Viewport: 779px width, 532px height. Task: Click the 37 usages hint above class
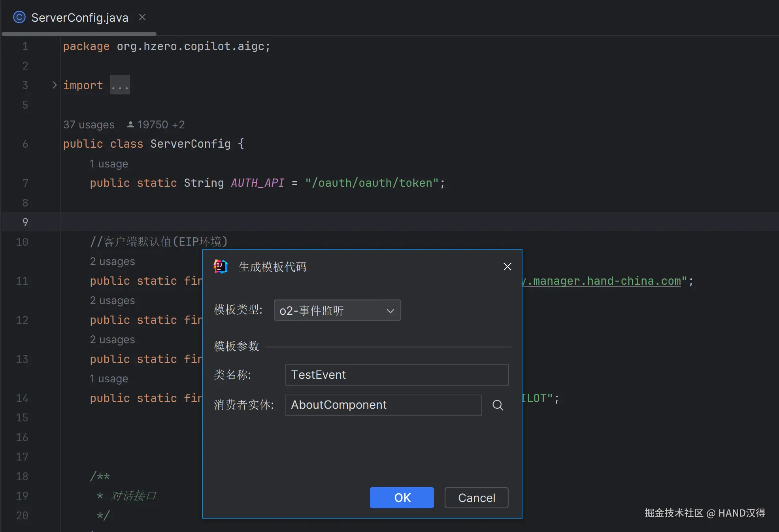(89, 125)
